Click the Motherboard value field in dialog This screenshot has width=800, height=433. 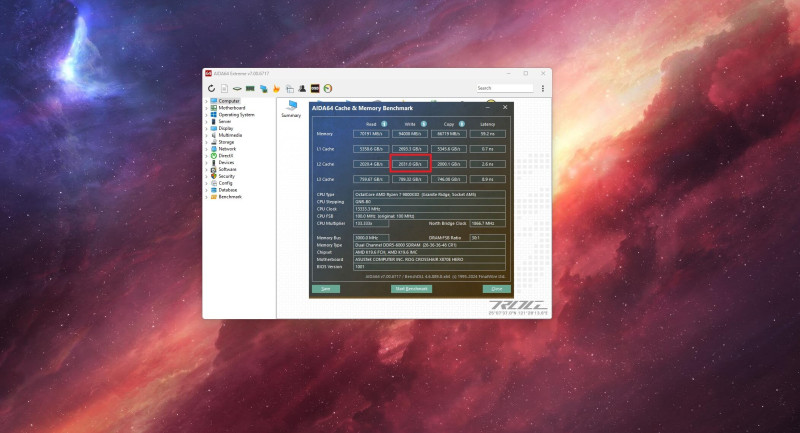(429, 259)
